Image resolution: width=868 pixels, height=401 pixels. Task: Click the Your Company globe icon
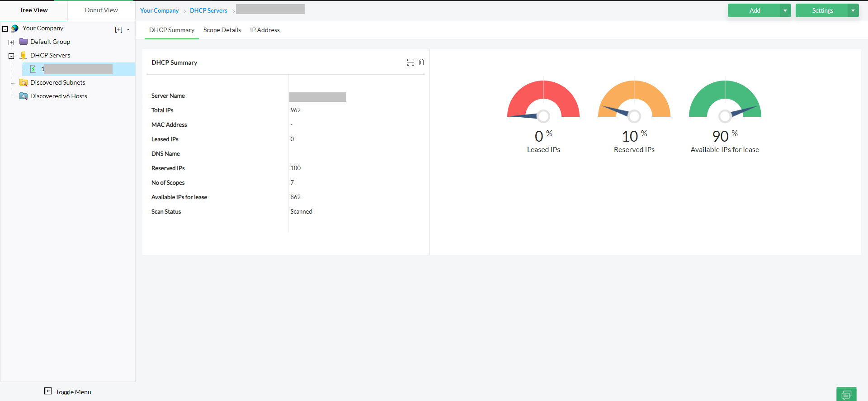15,29
